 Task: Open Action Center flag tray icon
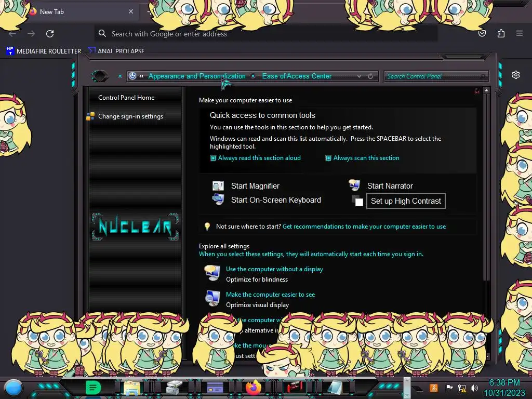click(x=448, y=388)
